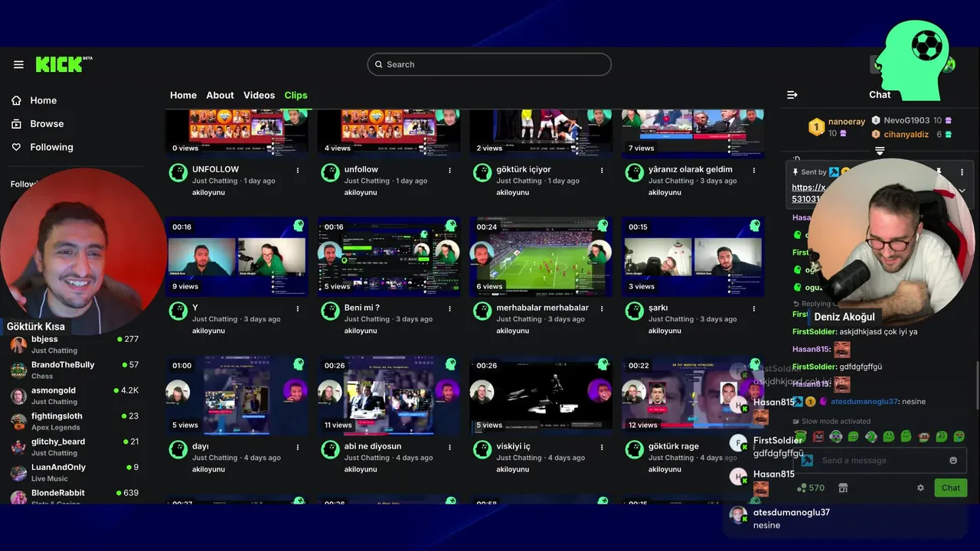
Task: Open options menu for Y clip
Action: [x=298, y=308]
